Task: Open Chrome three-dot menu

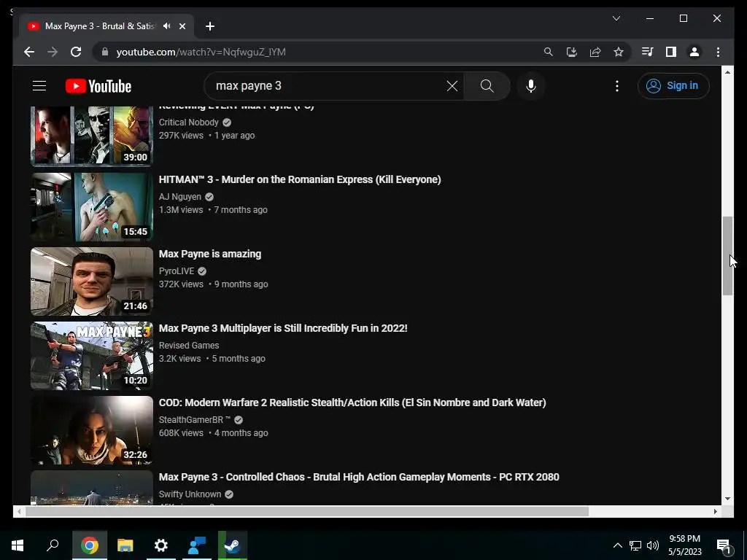Action: [x=718, y=52]
